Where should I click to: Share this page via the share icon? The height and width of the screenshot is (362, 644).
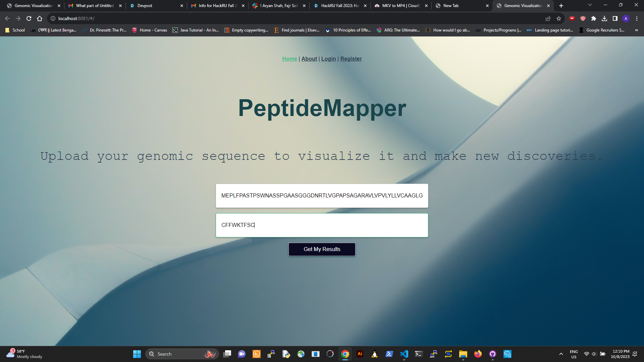click(x=548, y=18)
